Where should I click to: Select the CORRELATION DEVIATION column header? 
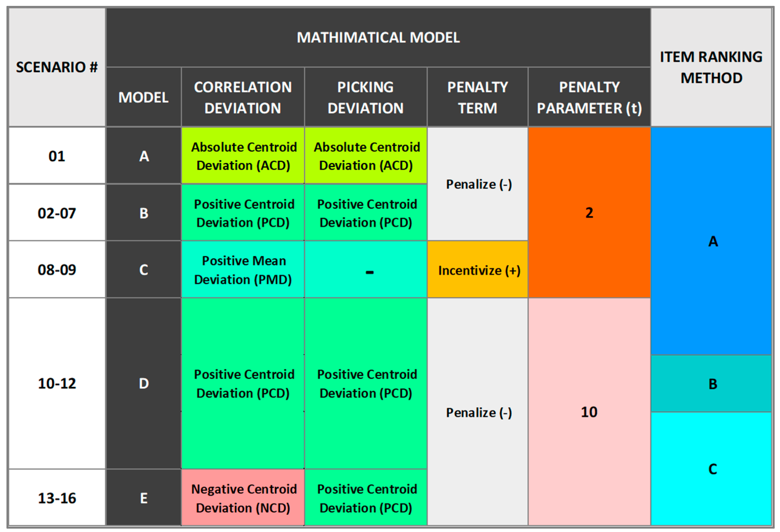(x=243, y=97)
